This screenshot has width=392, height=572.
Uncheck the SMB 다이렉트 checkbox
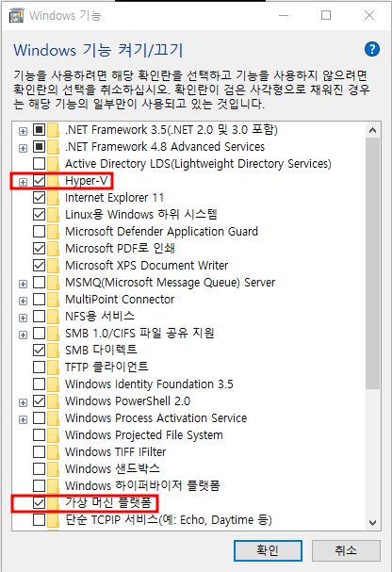39,351
